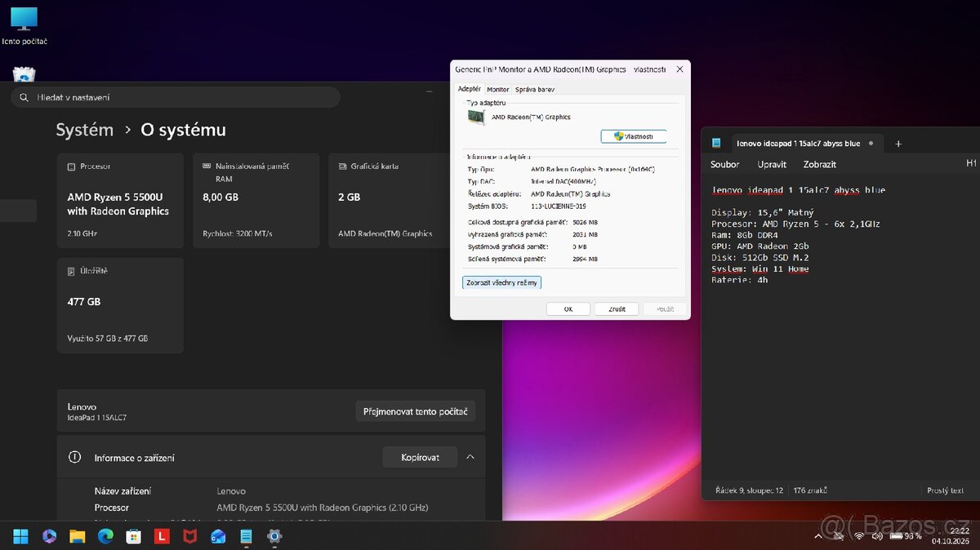Click the AMD Radeon adapter card icon
Screen dimensions: 980x550
click(x=475, y=117)
